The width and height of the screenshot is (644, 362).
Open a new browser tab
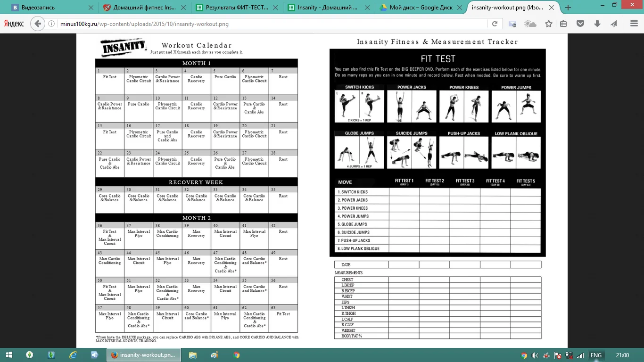568,8
